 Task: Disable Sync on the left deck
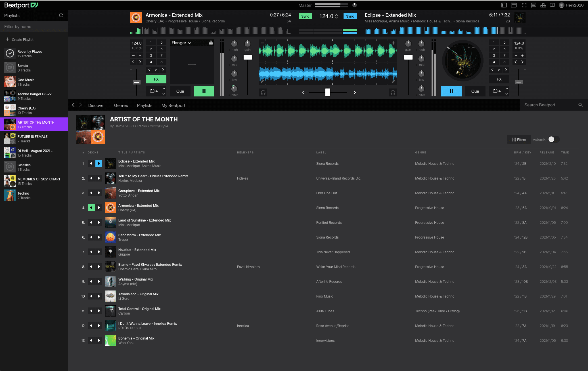point(305,16)
